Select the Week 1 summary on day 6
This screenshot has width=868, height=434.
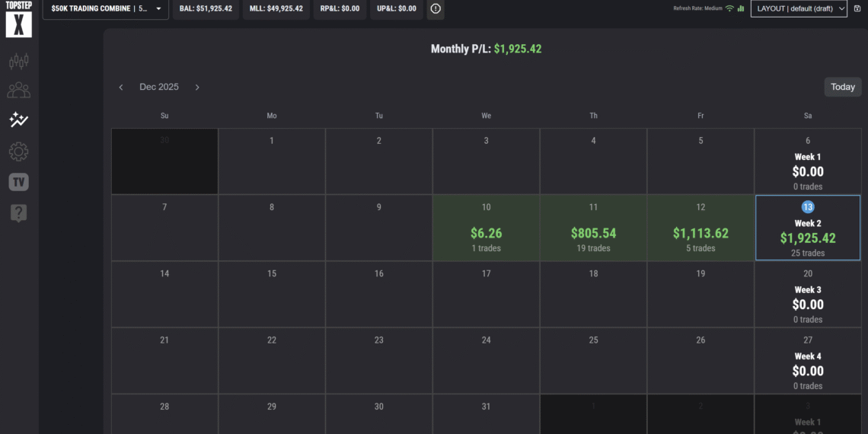[808, 161]
